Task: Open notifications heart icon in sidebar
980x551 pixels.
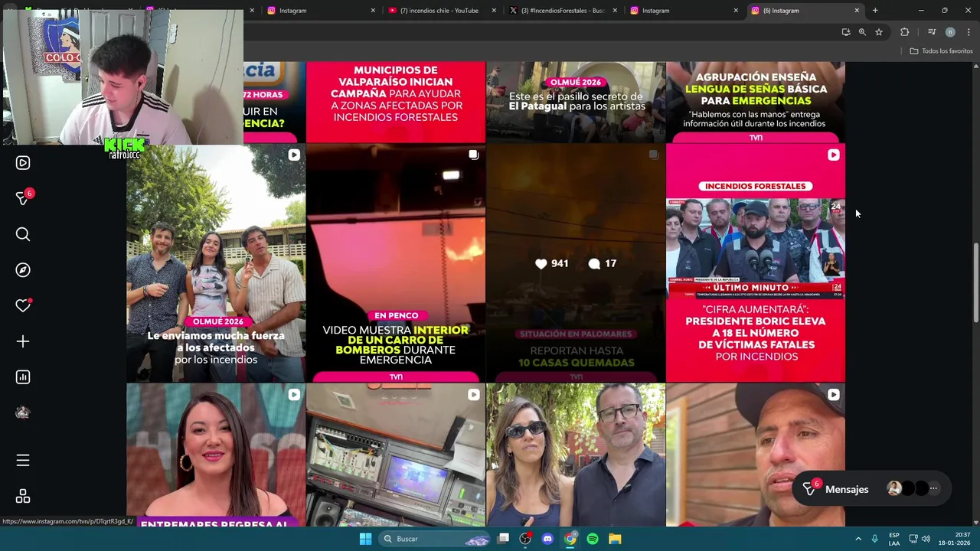Action: pyautogui.click(x=23, y=305)
